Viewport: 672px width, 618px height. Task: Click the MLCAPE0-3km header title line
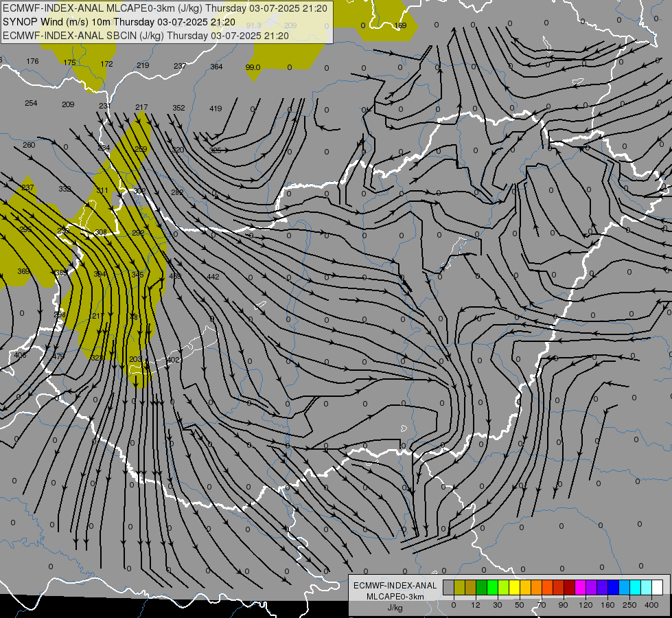[165, 8]
